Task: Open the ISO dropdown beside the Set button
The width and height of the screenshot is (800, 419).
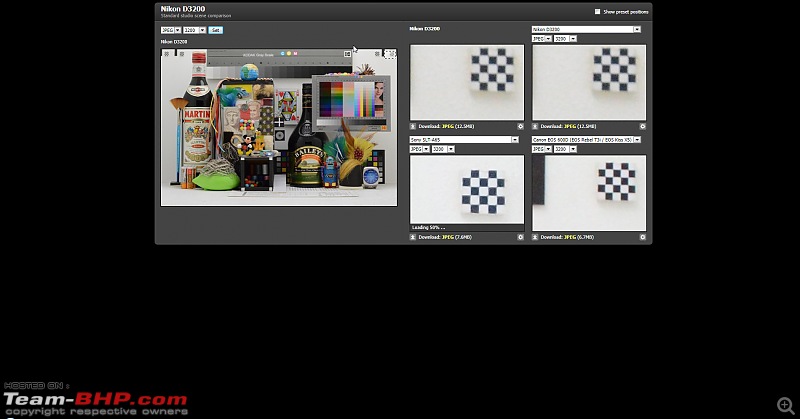Action: pyautogui.click(x=194, y=30)
